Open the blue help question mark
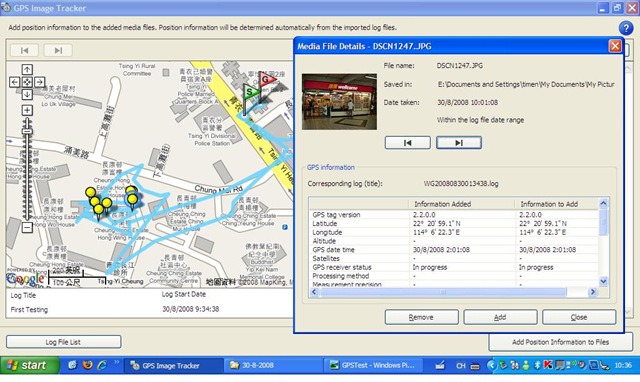The image size is (640, 382). (626, 28)
